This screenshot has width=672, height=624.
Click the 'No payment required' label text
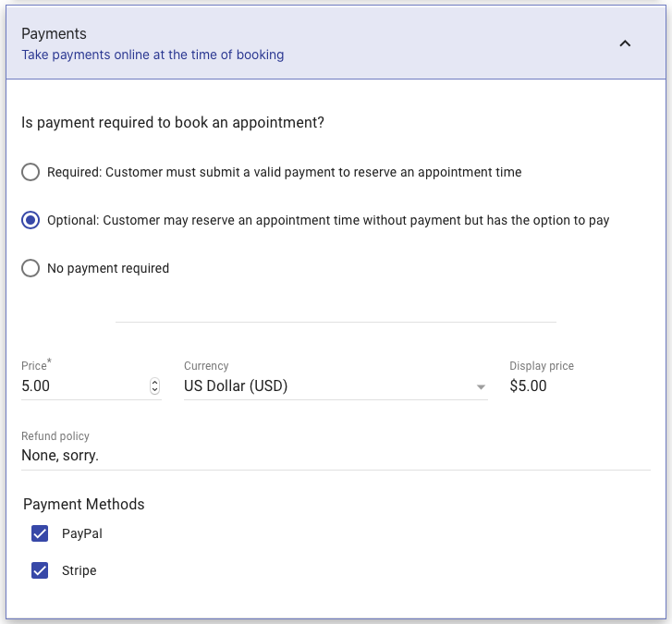[x=108, y=268]
